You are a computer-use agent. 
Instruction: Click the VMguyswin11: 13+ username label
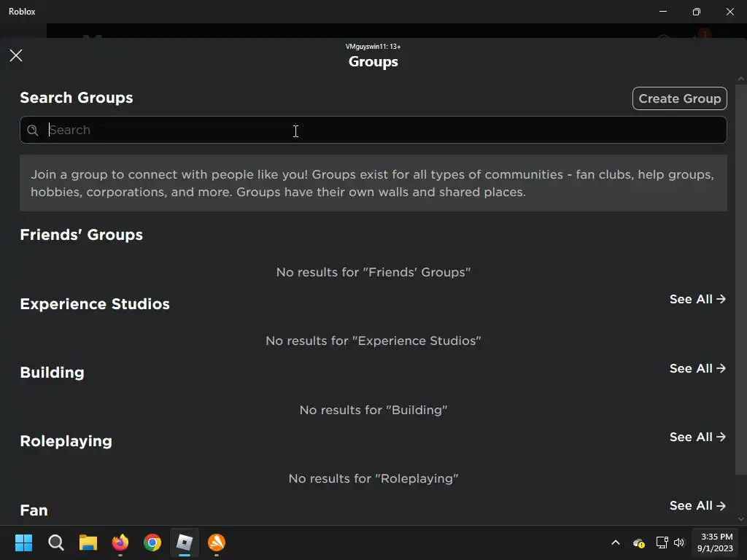click(x=373, y=46)
